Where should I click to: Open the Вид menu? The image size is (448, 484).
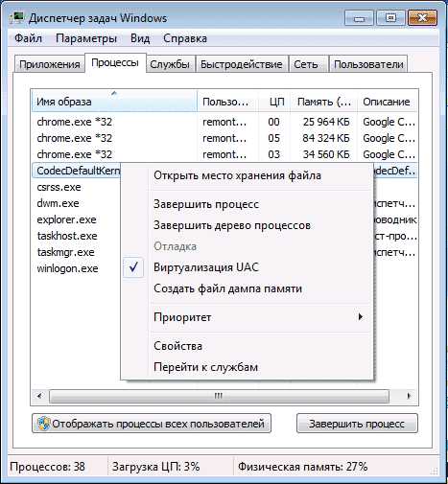(140, 38)
